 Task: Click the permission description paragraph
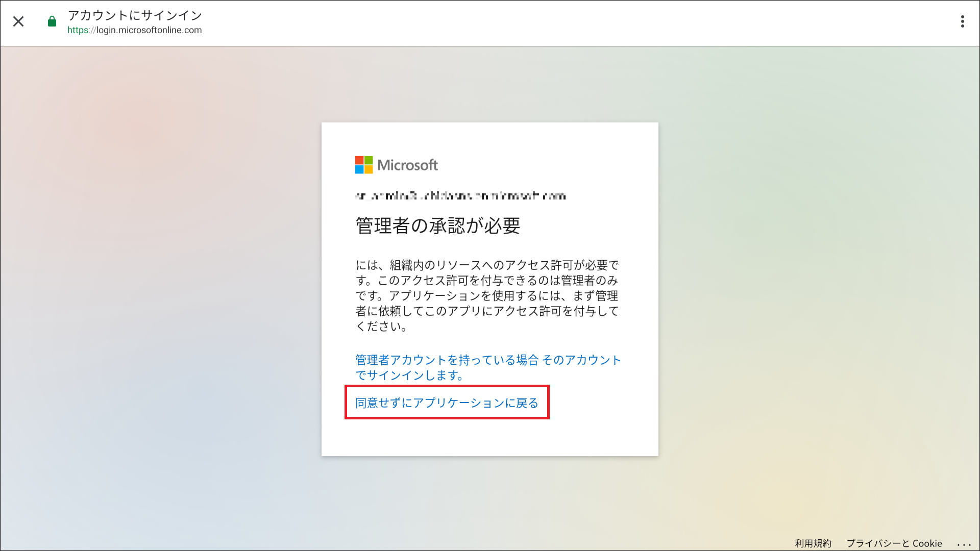tap(487, 296)
